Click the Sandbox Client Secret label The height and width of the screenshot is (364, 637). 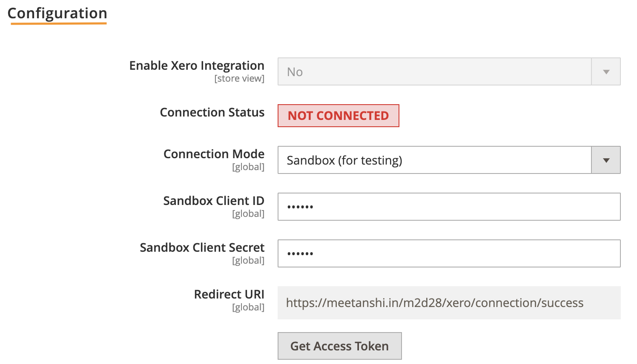click(x=202, y=247)
